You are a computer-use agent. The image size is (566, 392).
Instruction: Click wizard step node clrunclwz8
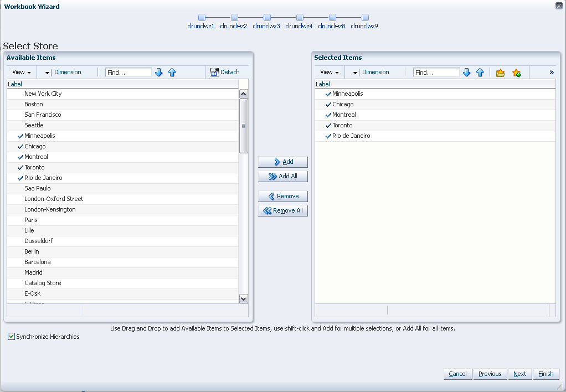coord(332,17)
